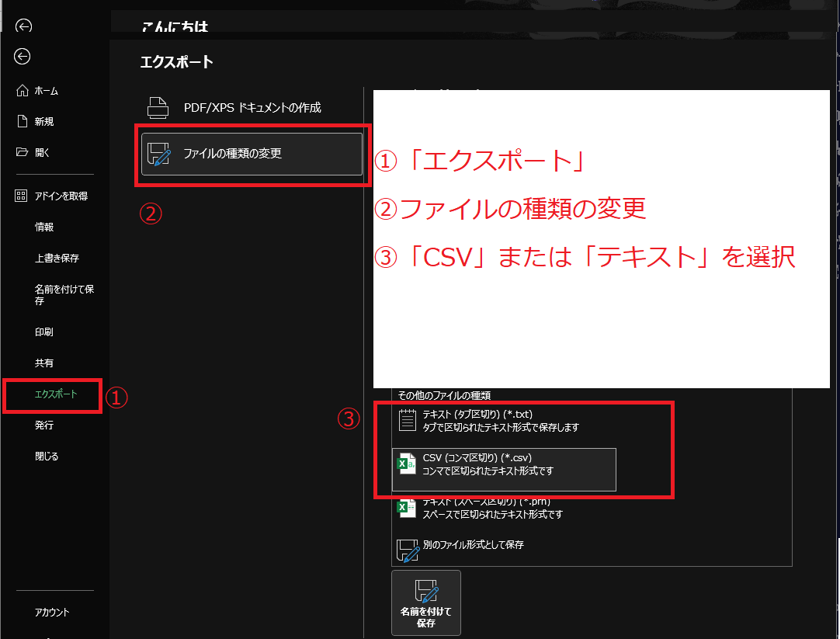The width and height of the screenshot is (840, 639).
Task: Click the 新規 blank page icon
Action: tap(22, 121)
